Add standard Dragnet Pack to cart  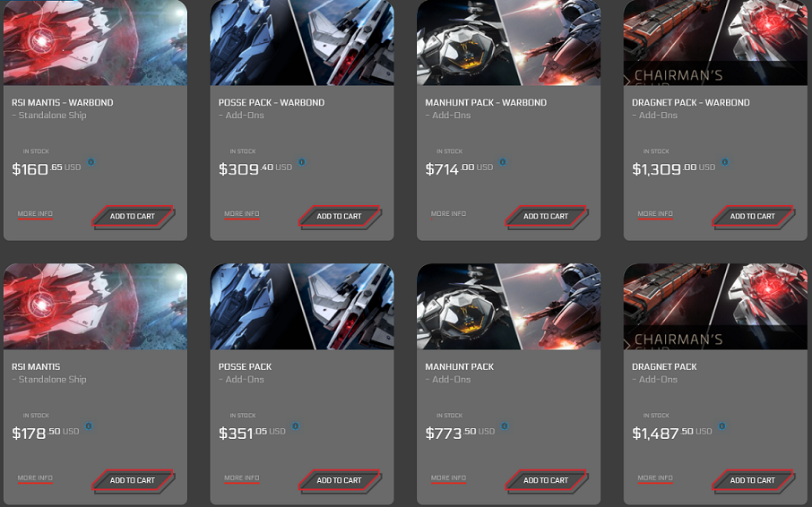(x=753, y=480)
